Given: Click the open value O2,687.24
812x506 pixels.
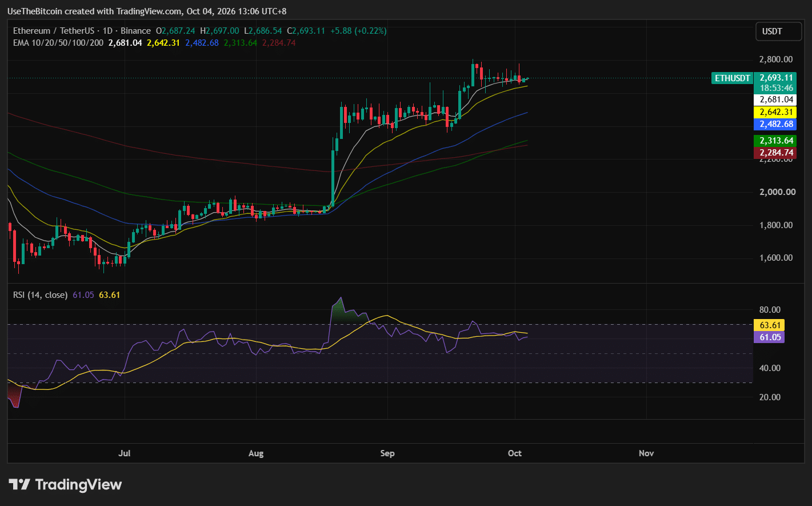Looking at the screenshot, I should [x=175, y=31].
